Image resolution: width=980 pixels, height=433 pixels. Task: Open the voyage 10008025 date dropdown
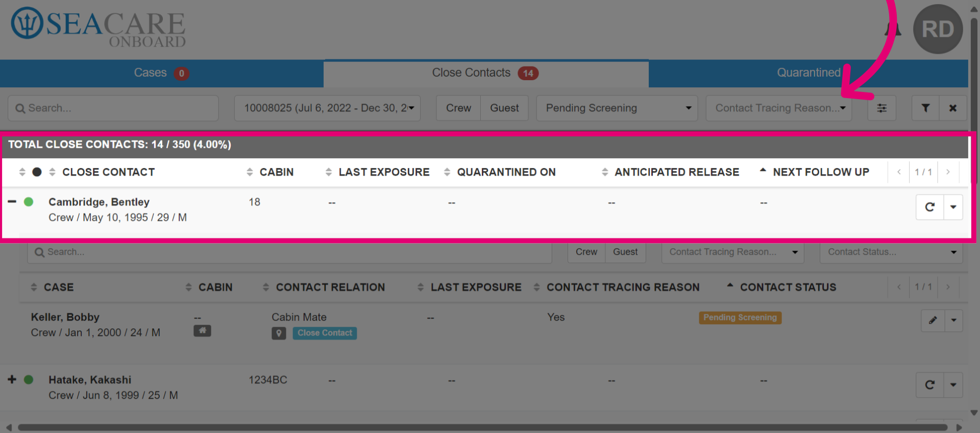[x=327, y=108]
